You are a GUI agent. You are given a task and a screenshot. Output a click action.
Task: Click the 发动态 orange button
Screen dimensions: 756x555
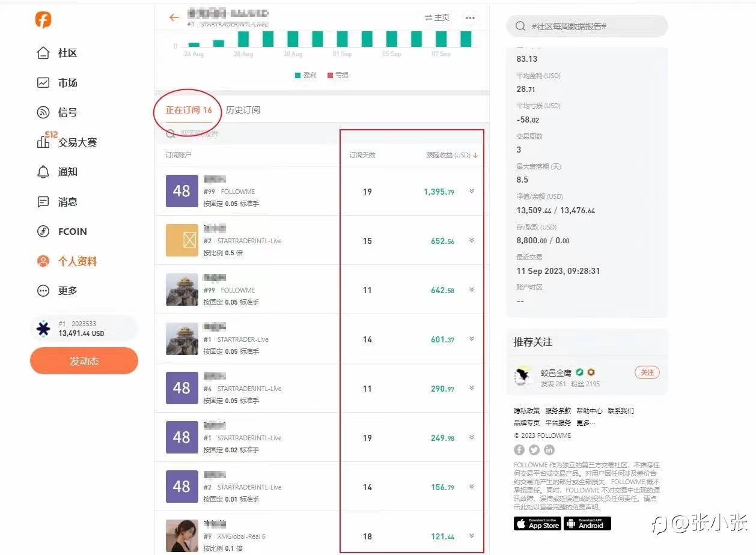coord(84,361)
